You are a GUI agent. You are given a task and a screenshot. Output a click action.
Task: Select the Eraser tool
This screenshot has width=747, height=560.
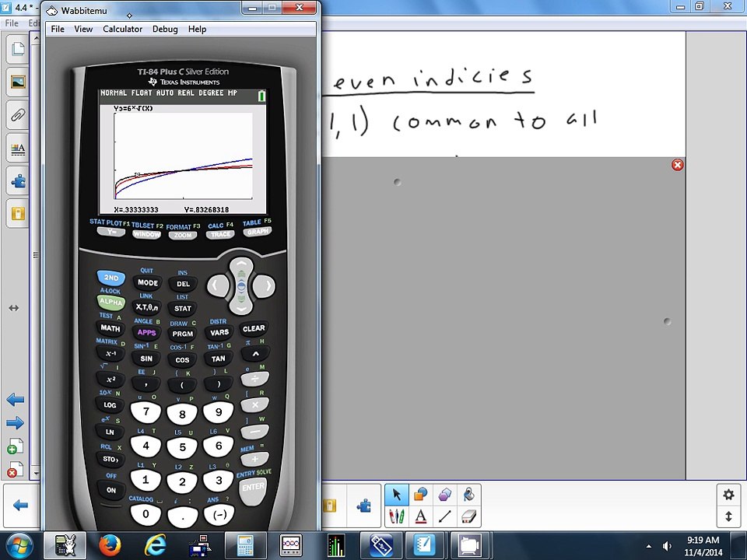click(468, 516)
